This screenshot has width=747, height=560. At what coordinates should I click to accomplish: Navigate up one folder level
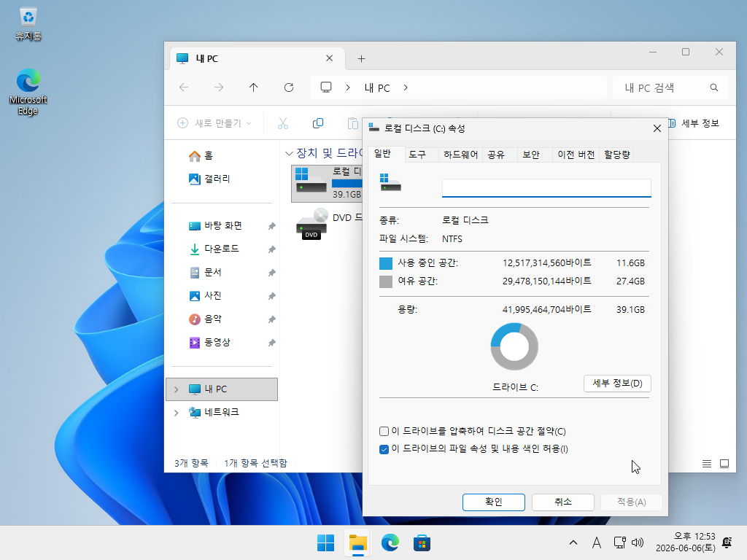(253, 87)
